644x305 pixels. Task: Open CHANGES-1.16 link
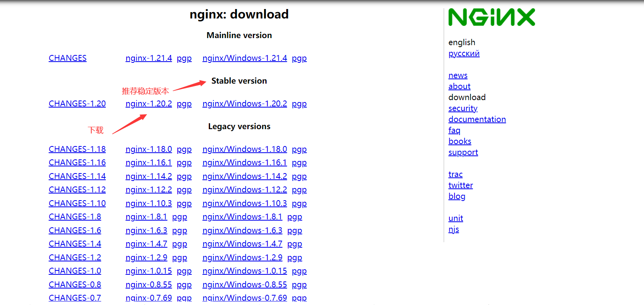(77, 163)
